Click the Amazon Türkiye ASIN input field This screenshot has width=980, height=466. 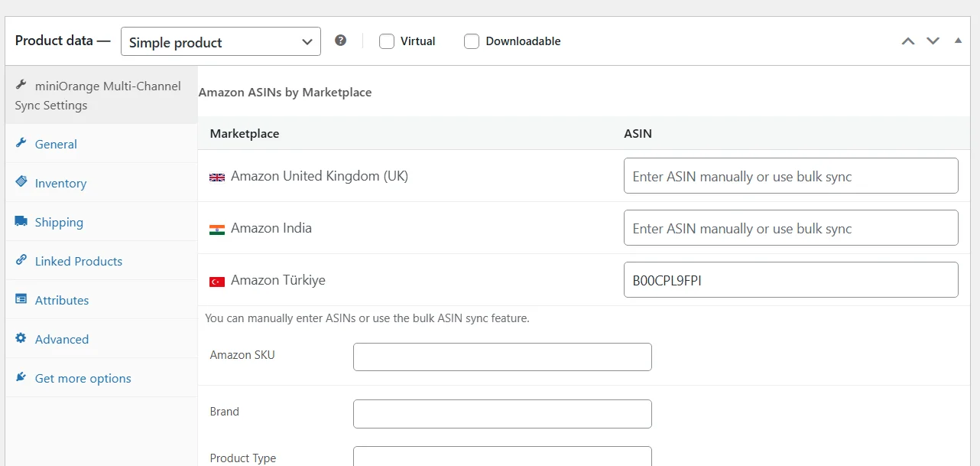[x=790, y=279]
